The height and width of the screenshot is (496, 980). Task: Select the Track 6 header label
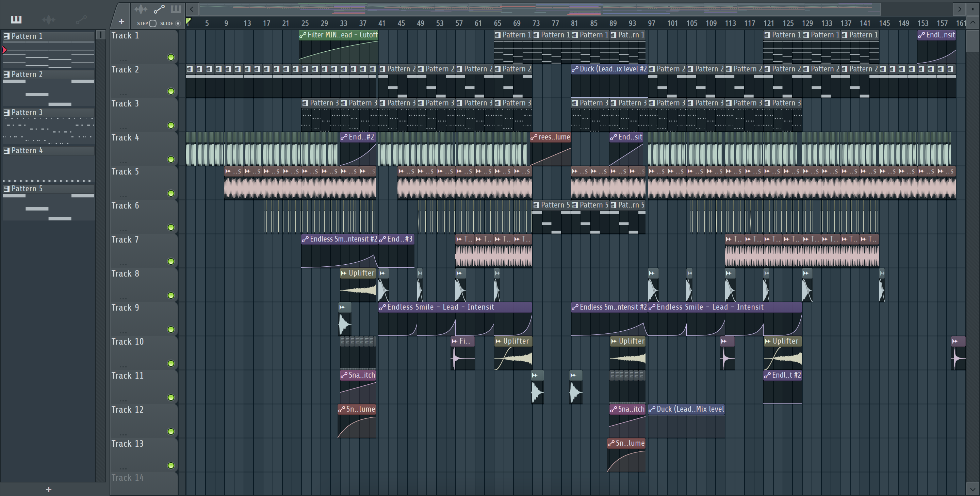point(125,205)
